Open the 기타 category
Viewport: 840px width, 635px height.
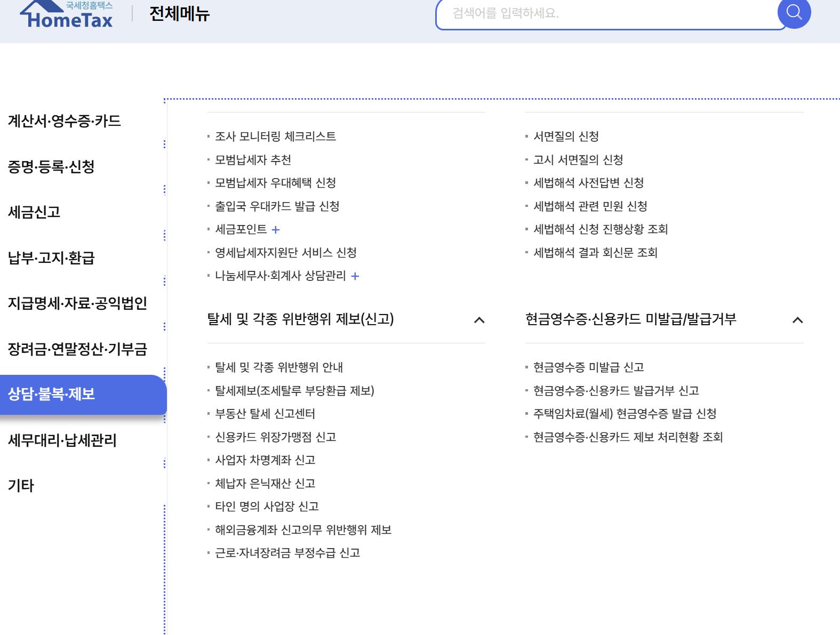point(21,486)
